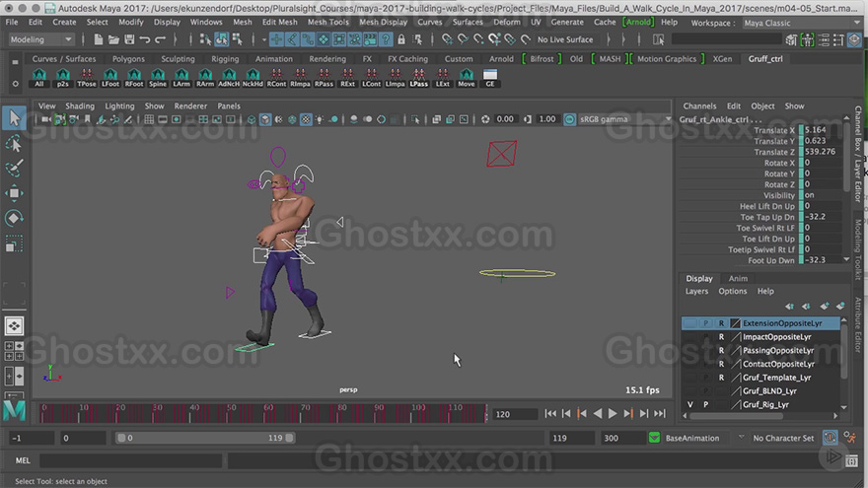Toggle visibility box of ExtensionOppositeLyr
Screen dimensions: 868x488
[x=689, y=323]
